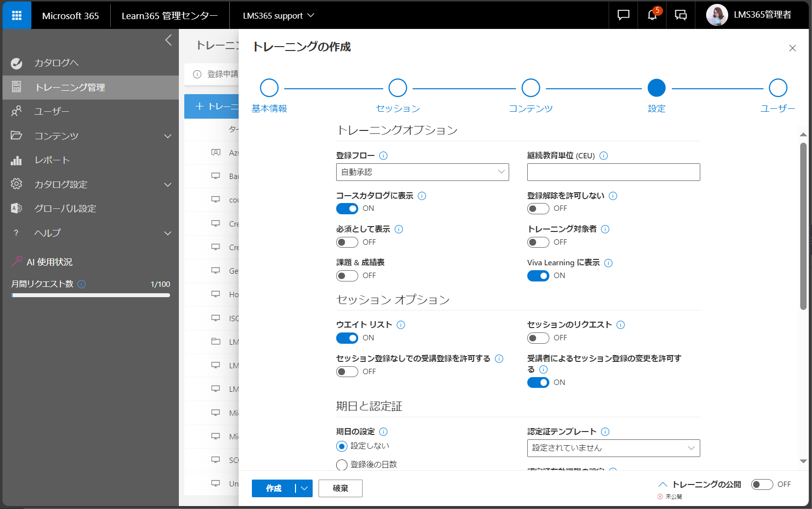Turn off 受講者によるセッション登録の変更 toggle

538,382
